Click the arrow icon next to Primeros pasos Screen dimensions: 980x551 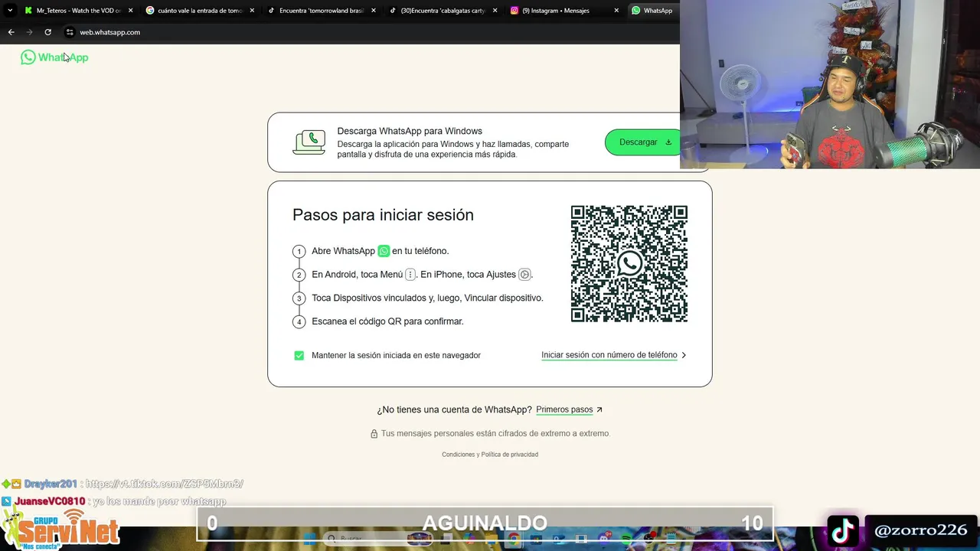pyautogui.click(x=599, y=409)
